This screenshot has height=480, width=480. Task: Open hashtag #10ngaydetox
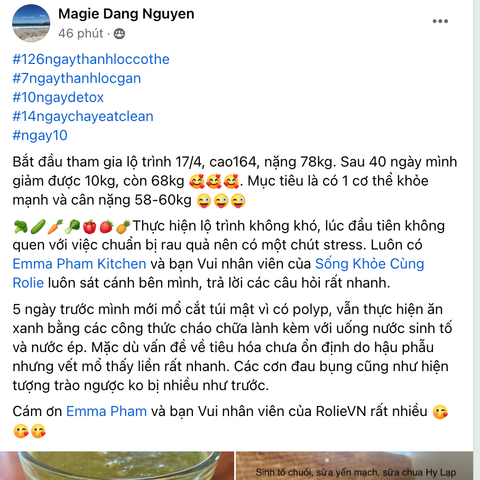(x=58, y=97)
